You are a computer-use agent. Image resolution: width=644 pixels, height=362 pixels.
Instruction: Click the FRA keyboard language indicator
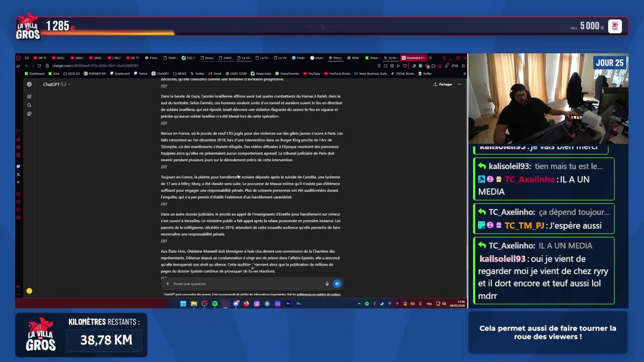coord(429,304)
